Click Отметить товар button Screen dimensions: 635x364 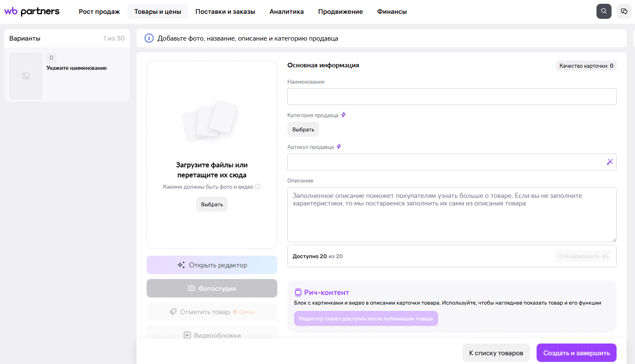212,312
